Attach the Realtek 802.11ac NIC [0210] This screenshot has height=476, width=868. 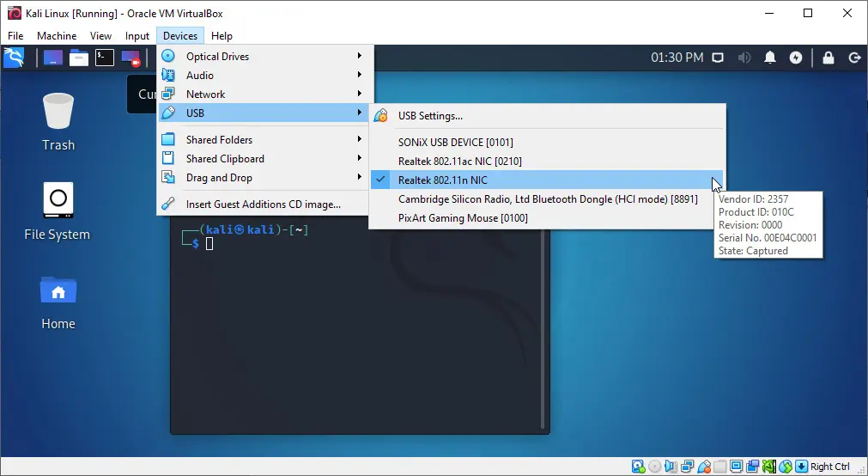pos(547,162)
